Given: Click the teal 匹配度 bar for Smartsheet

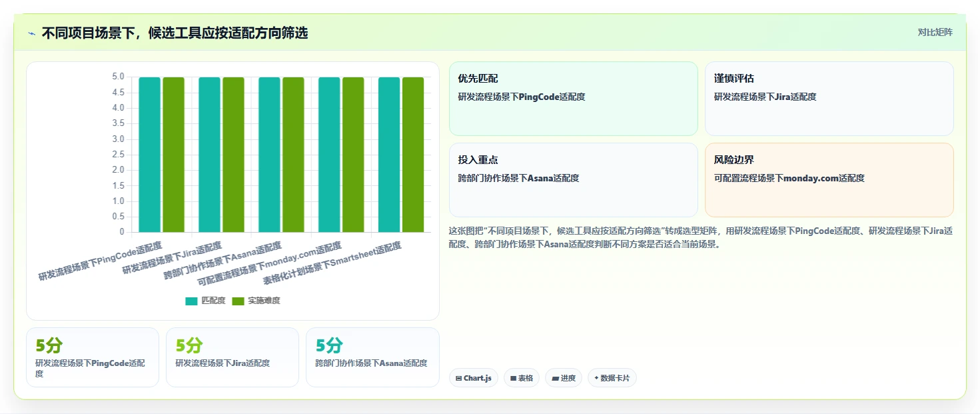Looking at the screenshot, I should 389,155.
